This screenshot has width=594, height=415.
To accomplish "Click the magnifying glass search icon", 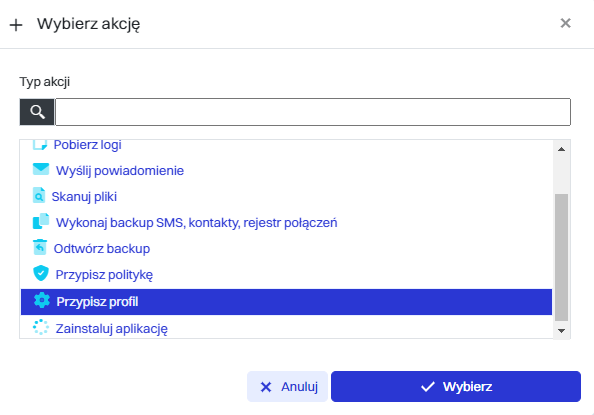I will point(37,112).
